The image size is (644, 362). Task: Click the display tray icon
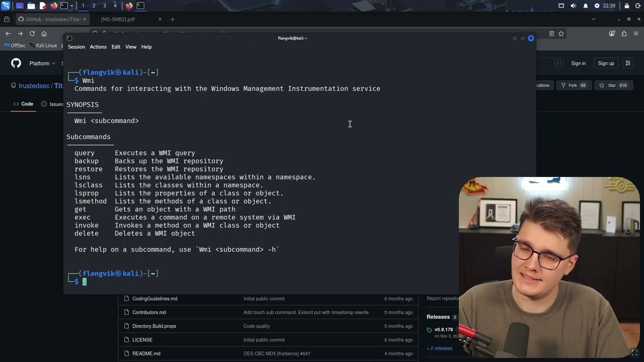[561, 6]
